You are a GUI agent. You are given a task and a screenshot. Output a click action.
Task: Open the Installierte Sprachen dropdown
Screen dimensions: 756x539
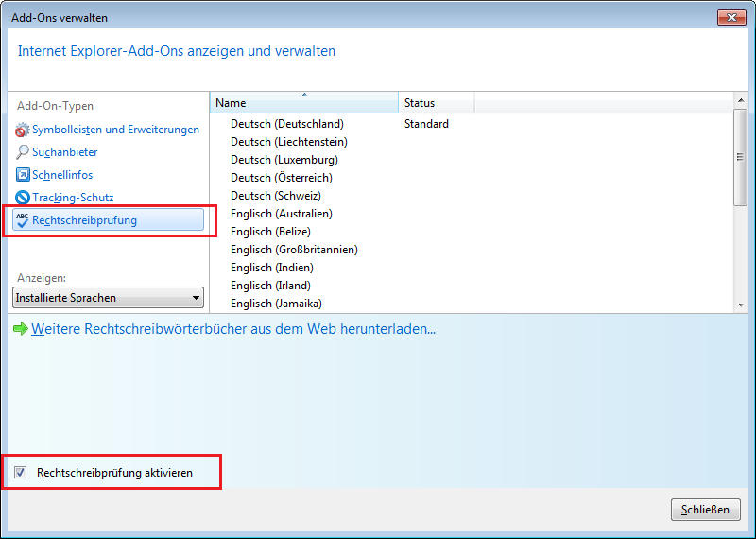[108, 298]
